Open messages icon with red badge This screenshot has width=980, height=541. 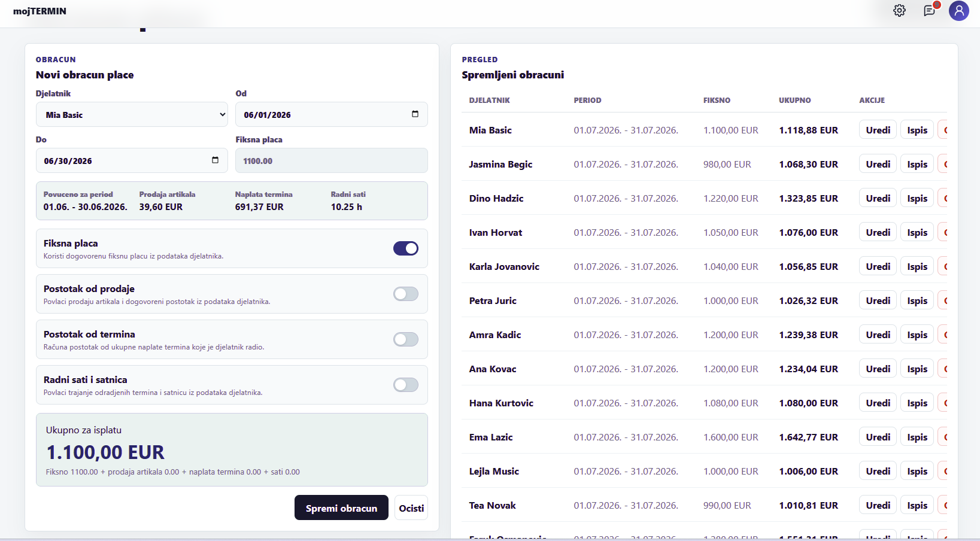point(930,11)
